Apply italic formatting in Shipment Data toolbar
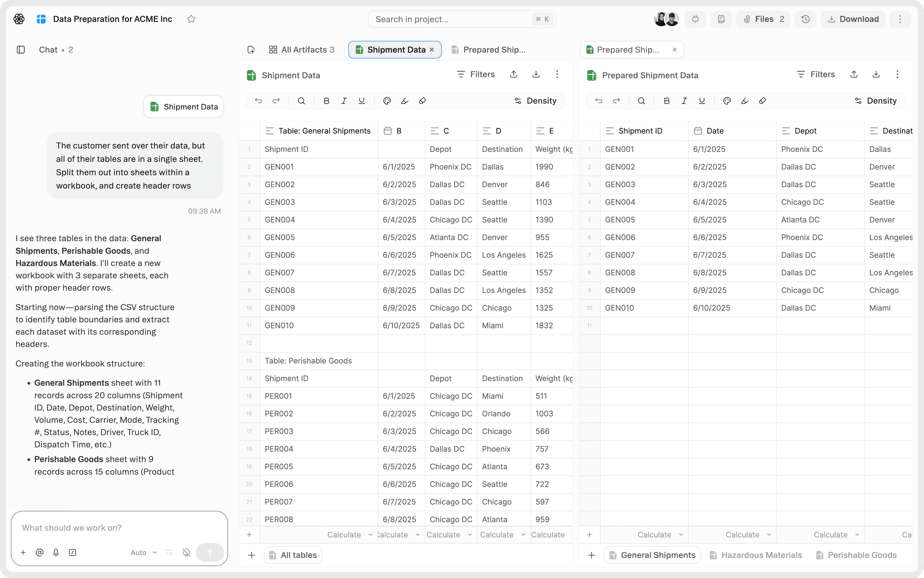The width and height of the screenshot is (924, 578). pos(344,101)
